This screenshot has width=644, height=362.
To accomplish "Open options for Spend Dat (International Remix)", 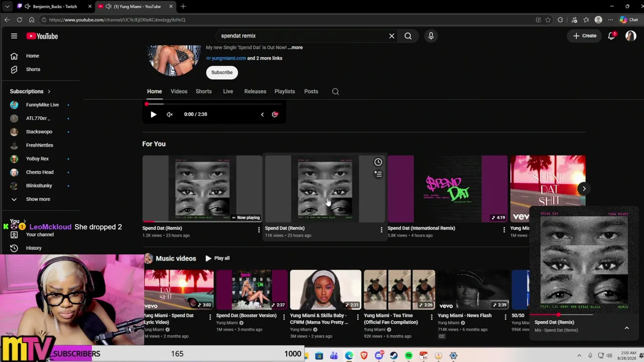I will 504,230.
